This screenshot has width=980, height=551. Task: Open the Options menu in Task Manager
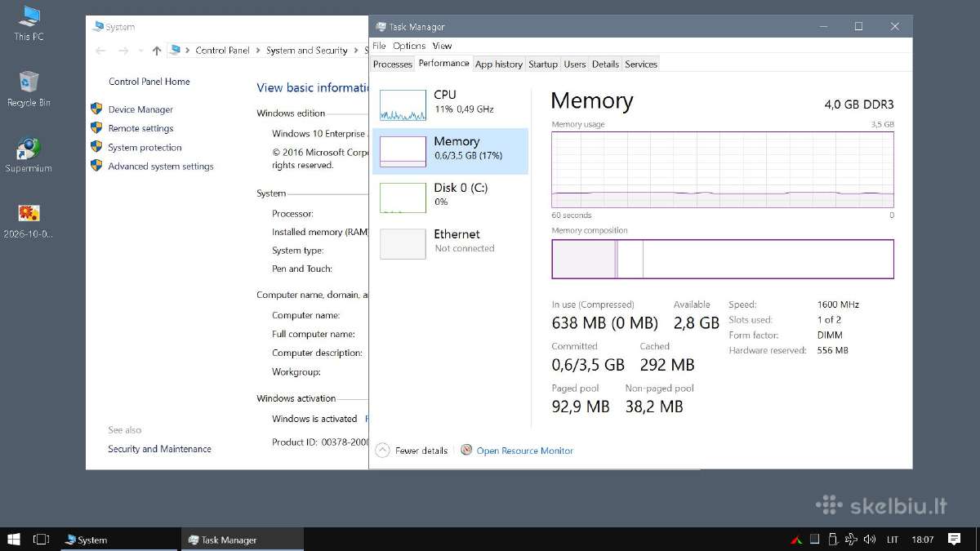coord(409,46)
